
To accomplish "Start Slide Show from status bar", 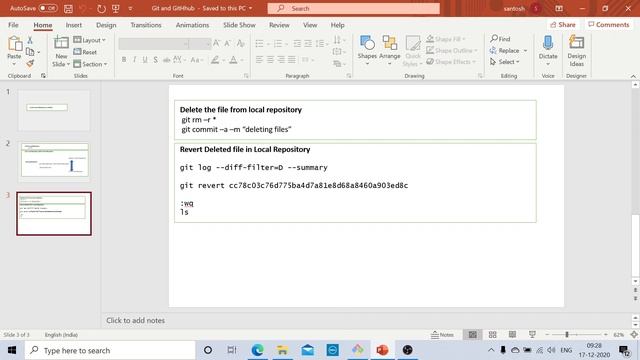I will [532, 335].
